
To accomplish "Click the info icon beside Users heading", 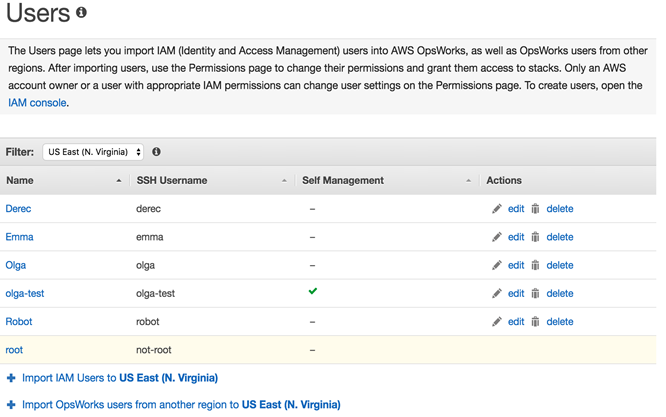I will pos(81,13).
